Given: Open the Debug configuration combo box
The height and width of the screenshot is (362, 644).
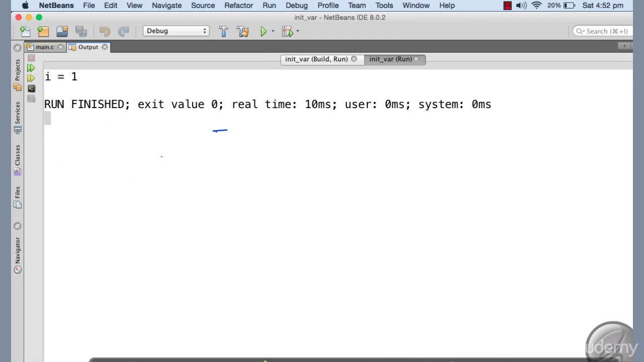Looking at the screenshot, I should 176,31.
